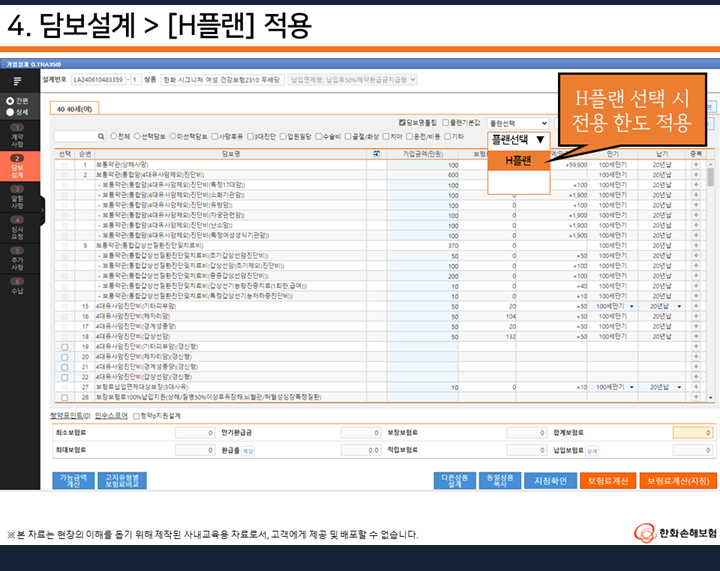This screenshot has height=571, width=720.
Task: Click the magnifier search icon
Action: (101, 136)
